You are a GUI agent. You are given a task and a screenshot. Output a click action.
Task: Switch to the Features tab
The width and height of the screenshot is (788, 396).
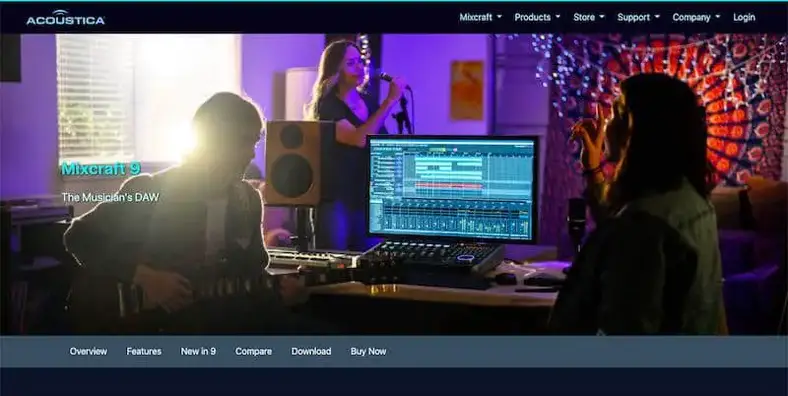click(144, 351)
